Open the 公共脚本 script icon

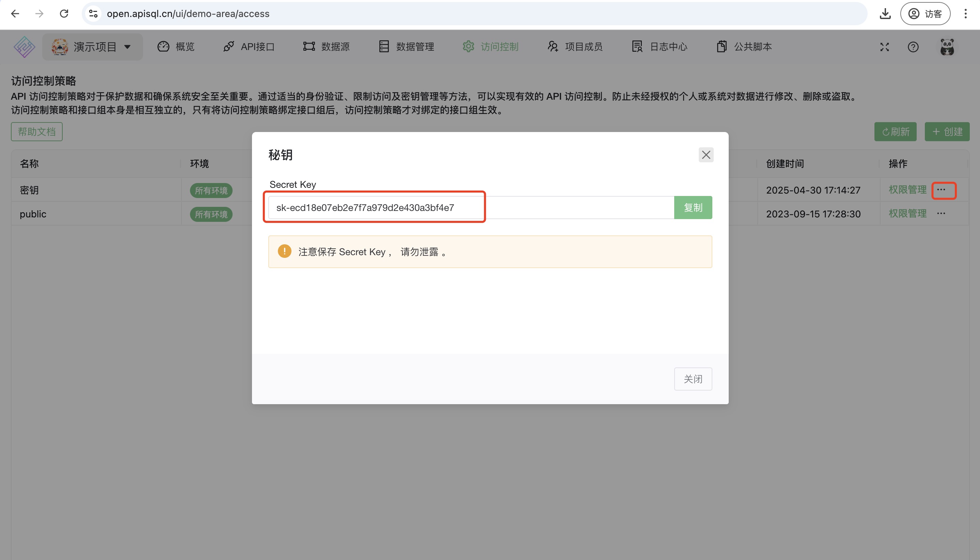(x=722, y=47)
